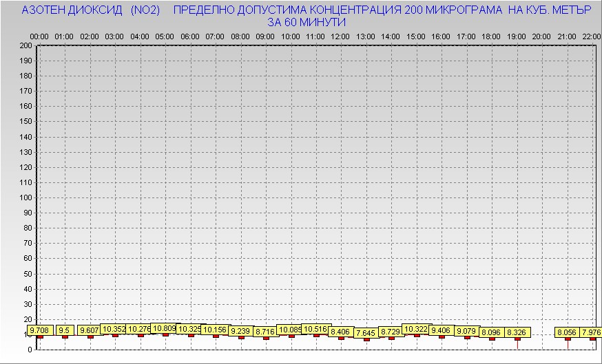Click the 9.708 data label
The height and width of the screenshot is (364, 602).
(40, 331)
